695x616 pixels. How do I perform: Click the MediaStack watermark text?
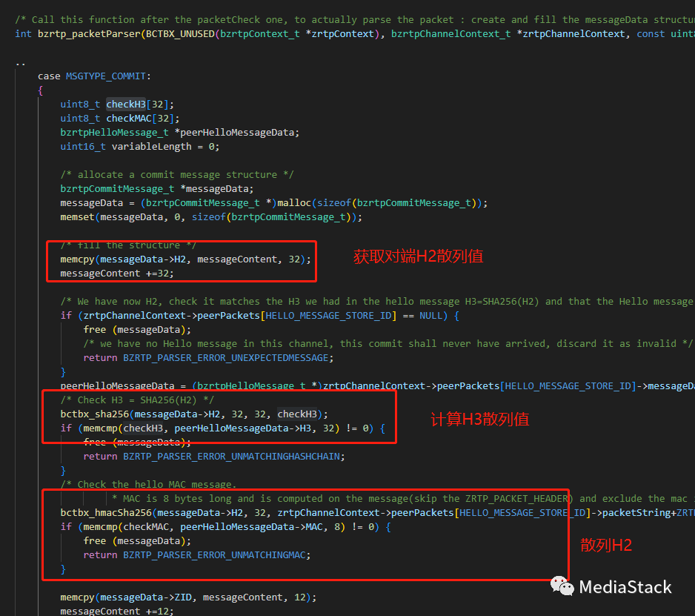(x=625, y=587)
